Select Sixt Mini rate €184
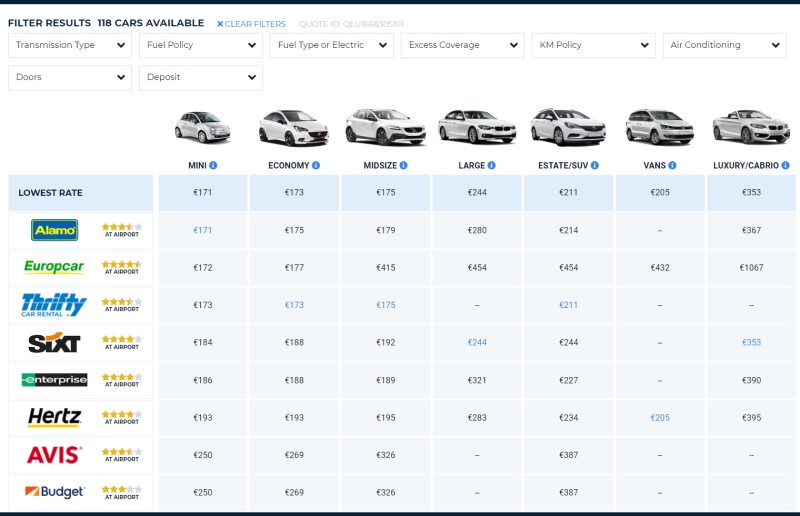The image size is (800, 516). click(203, 342)
